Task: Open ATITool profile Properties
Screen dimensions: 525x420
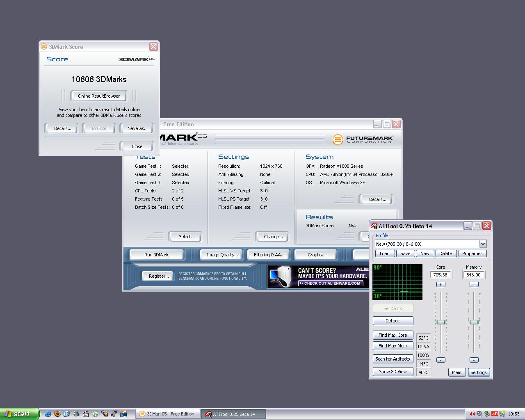Action: [x=472, y=253]
